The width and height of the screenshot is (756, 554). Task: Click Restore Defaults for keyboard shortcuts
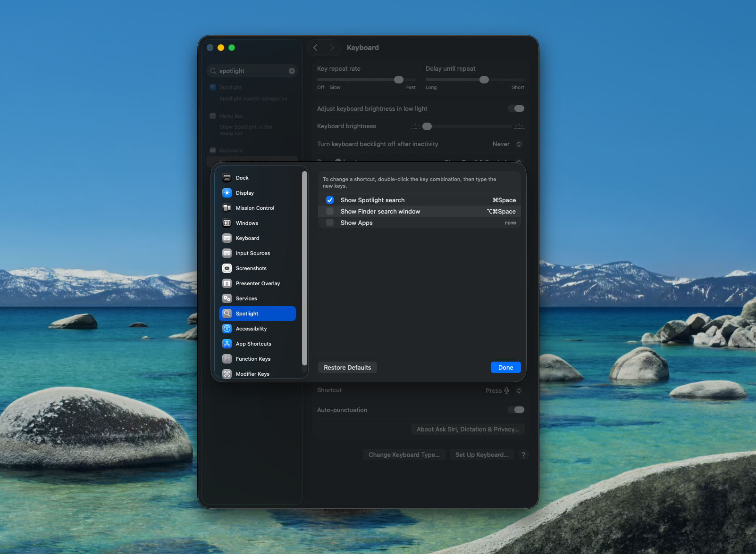347,367
